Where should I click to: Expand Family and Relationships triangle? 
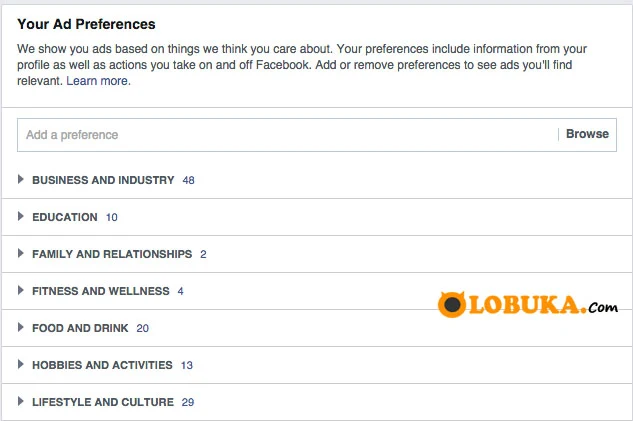[x=21, y=254]
